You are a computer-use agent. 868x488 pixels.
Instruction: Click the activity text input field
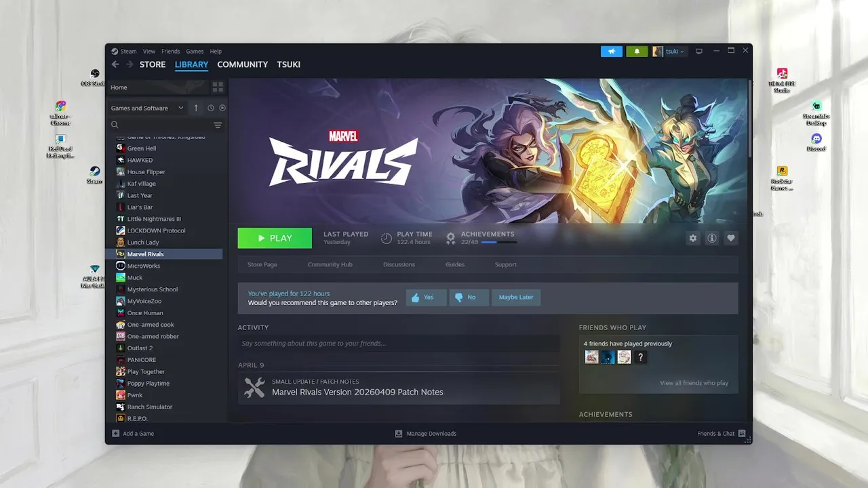tap(399, 344)
